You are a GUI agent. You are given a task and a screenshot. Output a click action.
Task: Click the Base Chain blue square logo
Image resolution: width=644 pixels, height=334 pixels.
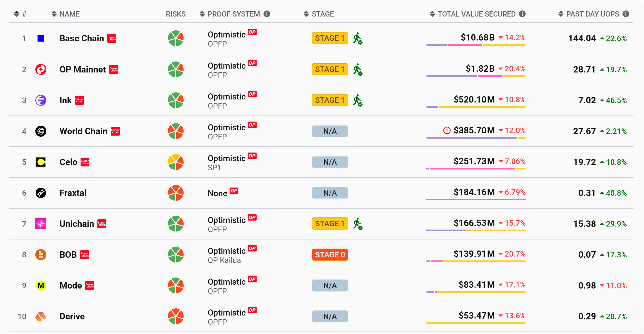coord(41,38)
